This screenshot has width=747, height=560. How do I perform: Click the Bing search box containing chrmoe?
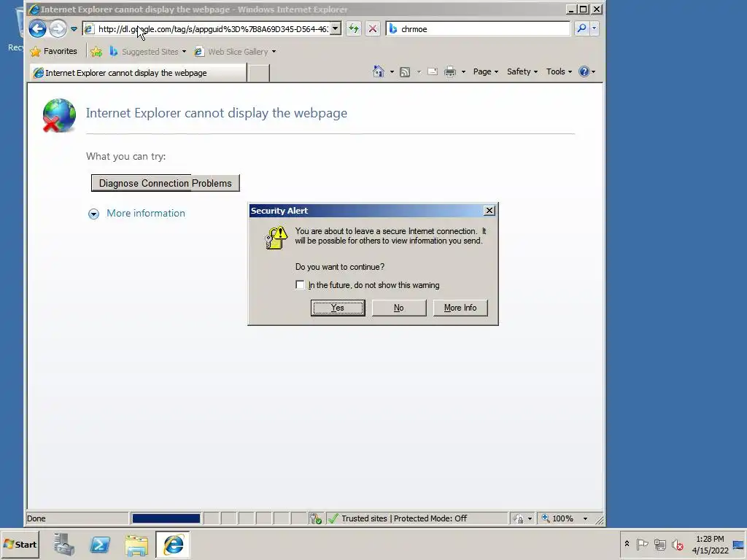[478, 29]
